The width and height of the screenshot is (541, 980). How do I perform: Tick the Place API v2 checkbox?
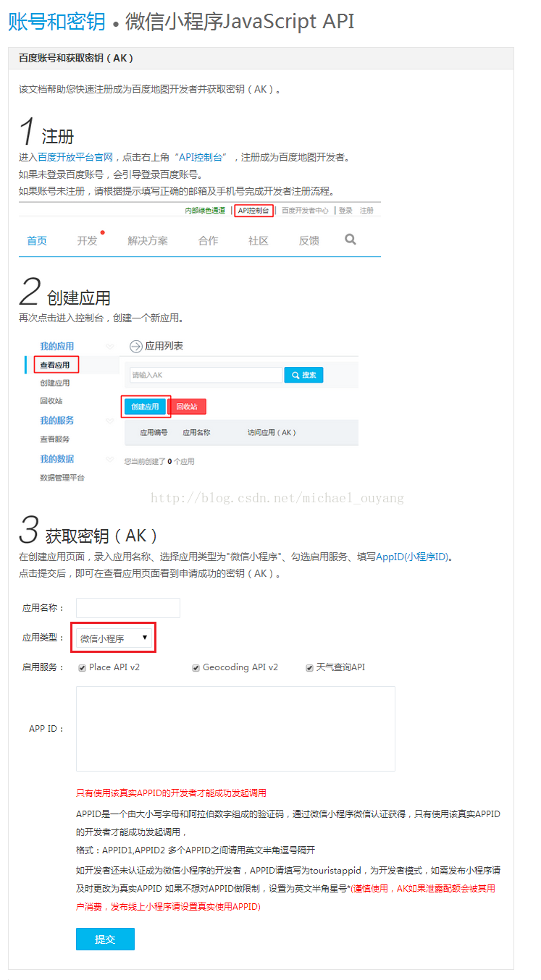(x=82, y=667)
